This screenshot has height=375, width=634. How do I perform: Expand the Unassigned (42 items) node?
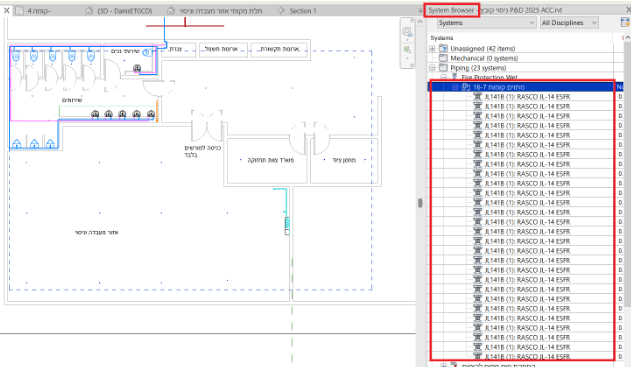tap(432, 49)
